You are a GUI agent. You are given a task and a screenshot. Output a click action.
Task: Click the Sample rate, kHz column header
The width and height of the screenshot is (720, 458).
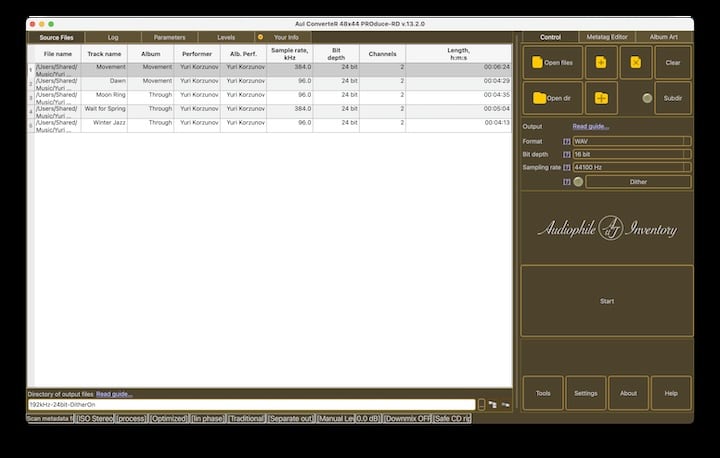tap(289, 54)
